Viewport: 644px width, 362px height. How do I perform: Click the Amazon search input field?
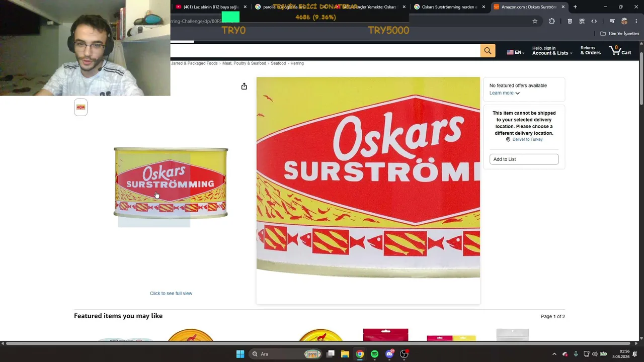[x=325, y=51]
